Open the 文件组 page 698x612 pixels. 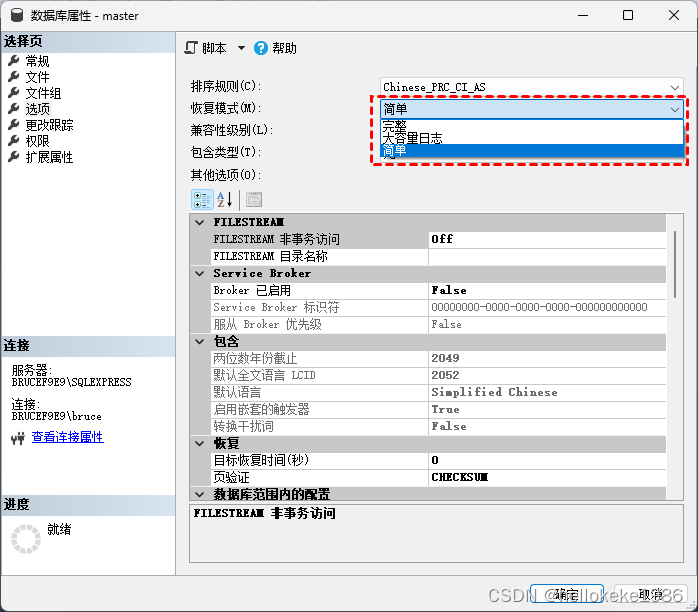43,93
